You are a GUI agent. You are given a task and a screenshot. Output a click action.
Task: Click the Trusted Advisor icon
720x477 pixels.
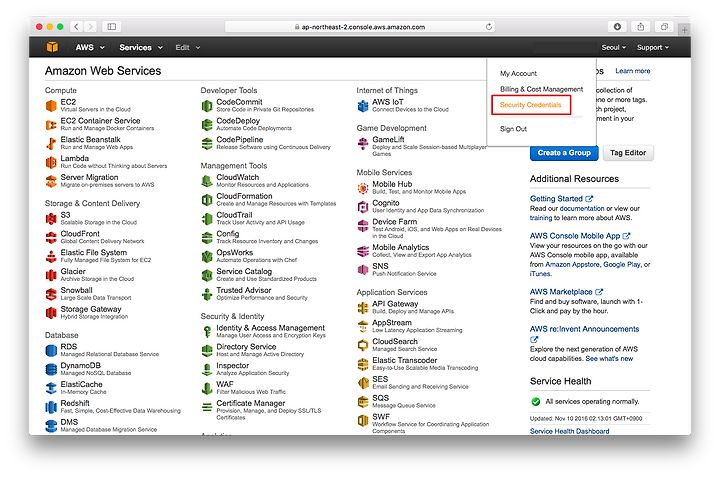click(207, 294)
